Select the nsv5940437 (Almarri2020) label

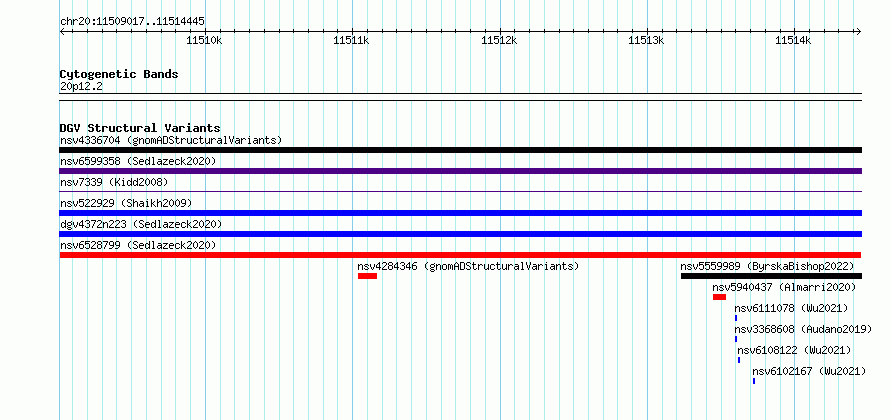point(784,287)
